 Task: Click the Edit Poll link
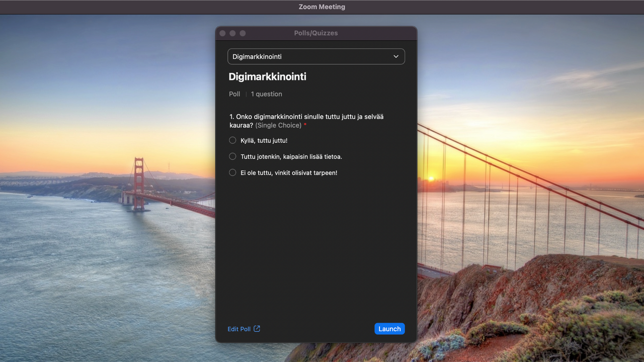[239, 329]
